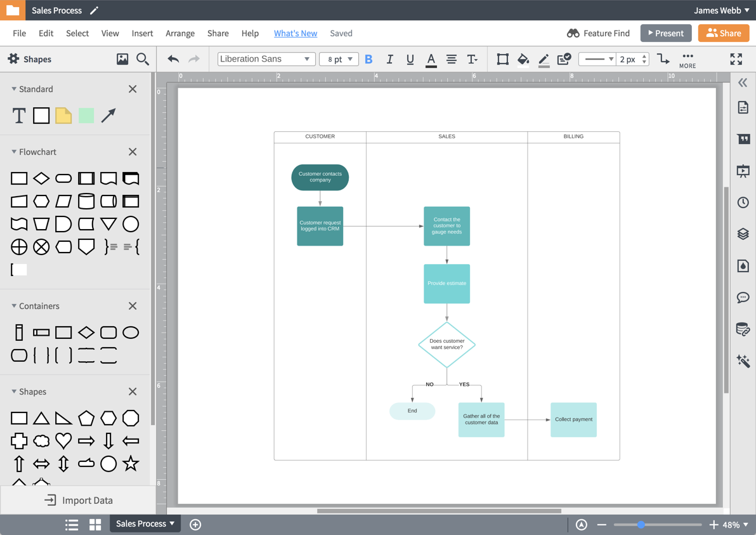
Task: Open the line color pencil tool
Action: [x=544, y=59]
